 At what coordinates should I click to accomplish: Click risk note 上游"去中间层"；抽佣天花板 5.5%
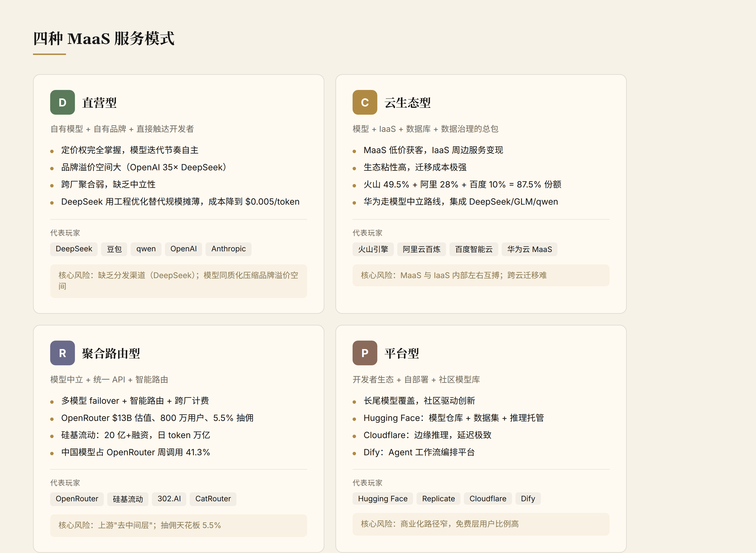(x=178, y=525)
